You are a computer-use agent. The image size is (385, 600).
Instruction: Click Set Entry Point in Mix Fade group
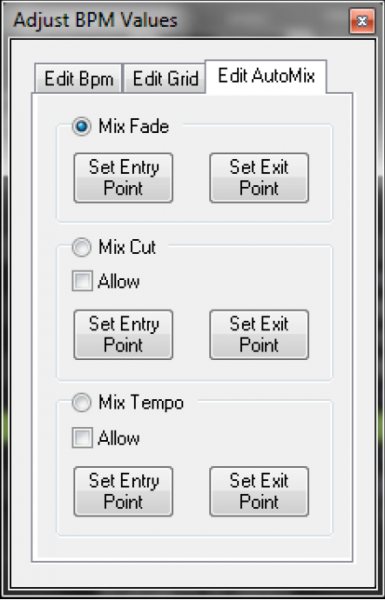pyautogui.click(x=123, y=178)
